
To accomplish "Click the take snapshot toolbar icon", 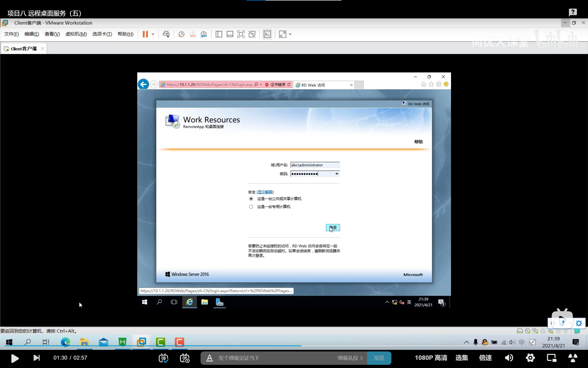I will [x=181, y=34].
